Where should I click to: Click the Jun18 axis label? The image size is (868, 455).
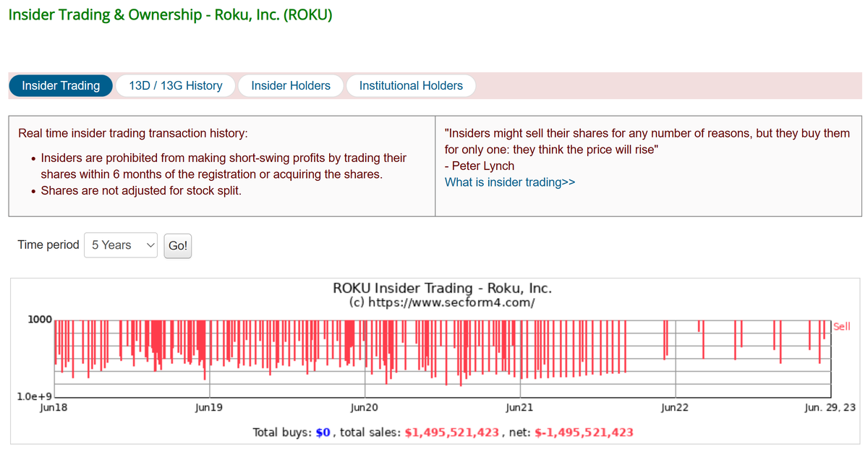(53, 408)
